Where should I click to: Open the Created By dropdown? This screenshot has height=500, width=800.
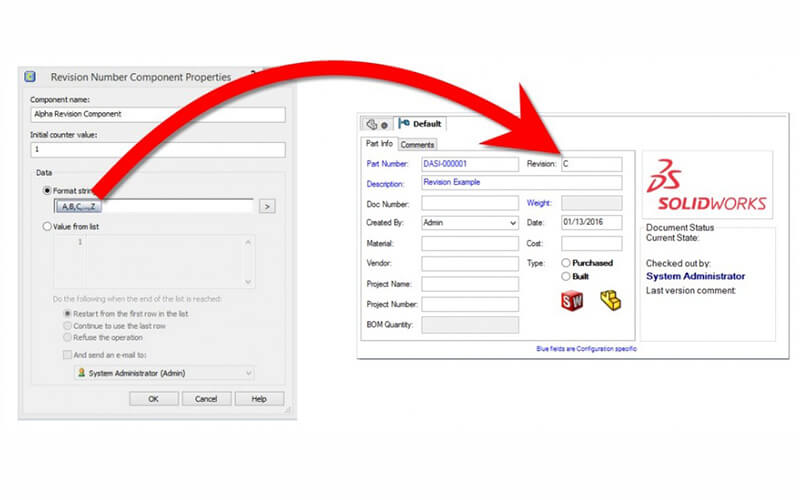point(470,223)
